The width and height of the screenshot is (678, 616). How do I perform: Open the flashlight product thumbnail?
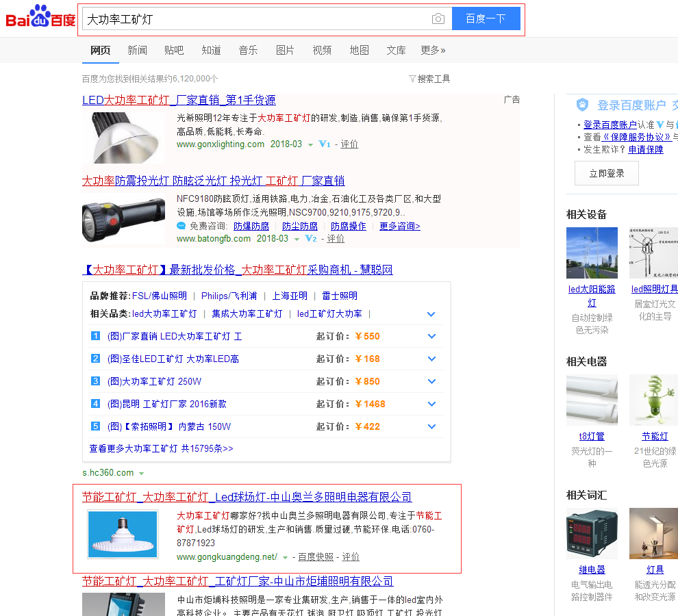click(x=123, y=220)
